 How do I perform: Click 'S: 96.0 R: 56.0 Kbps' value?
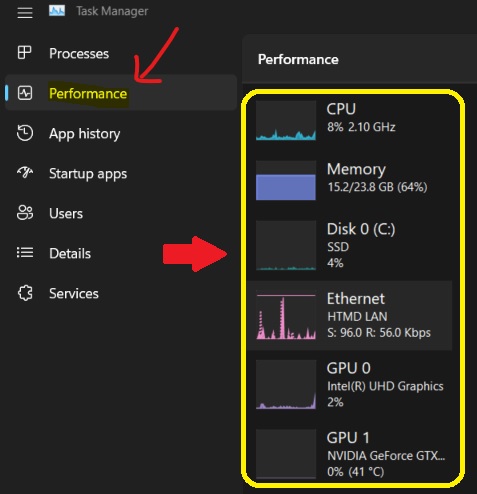(x=379, y=333)
